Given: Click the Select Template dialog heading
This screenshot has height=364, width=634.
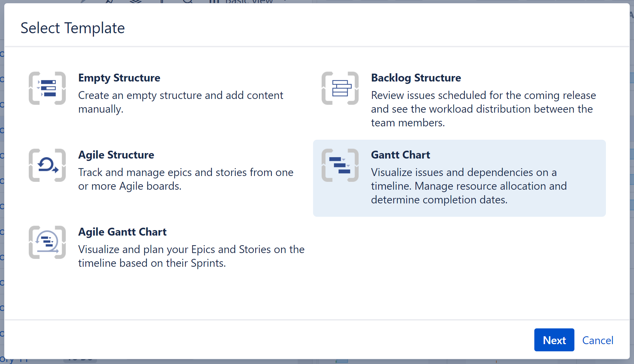Looking at the screenshot, I should 73,28.
